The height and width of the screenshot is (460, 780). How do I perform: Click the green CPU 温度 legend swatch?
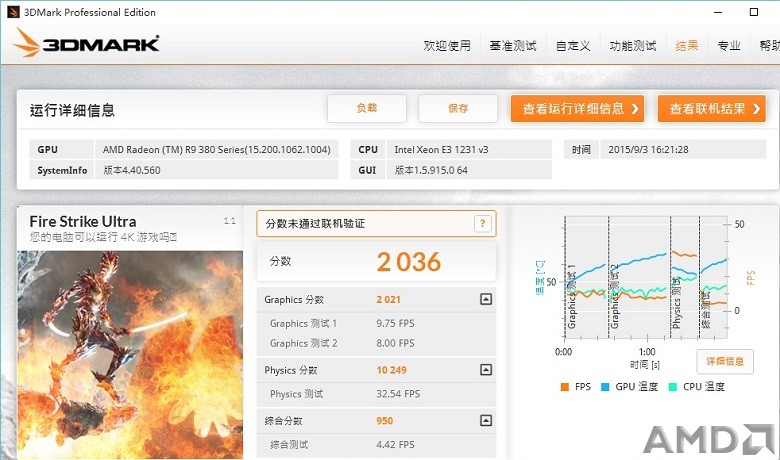673,387
